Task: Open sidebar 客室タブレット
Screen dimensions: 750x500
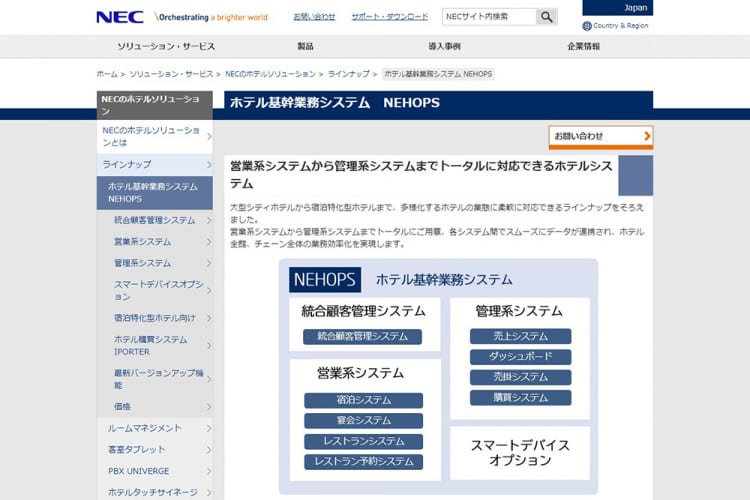Action: (154, 450)
